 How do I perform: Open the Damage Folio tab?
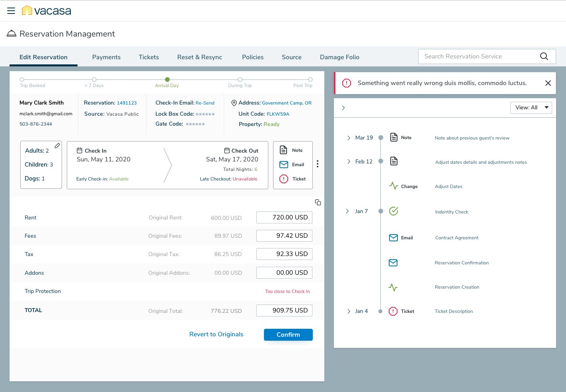(339, 57)
